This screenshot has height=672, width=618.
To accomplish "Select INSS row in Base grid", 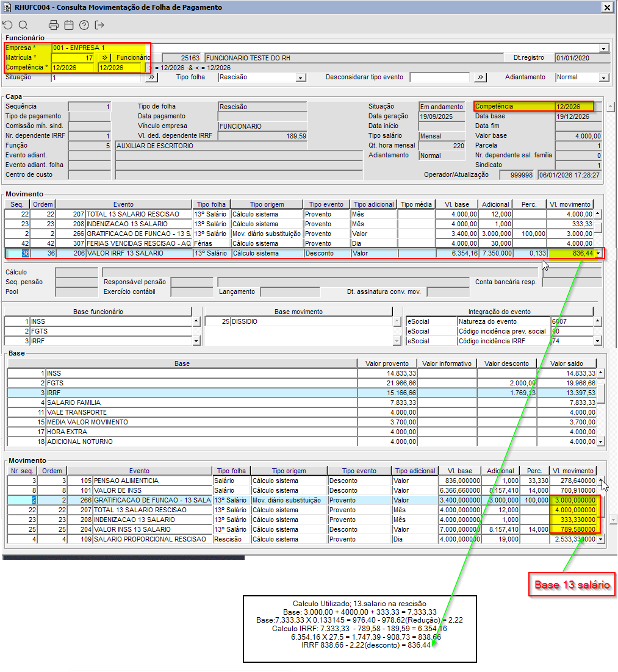I will click(302, 373).
